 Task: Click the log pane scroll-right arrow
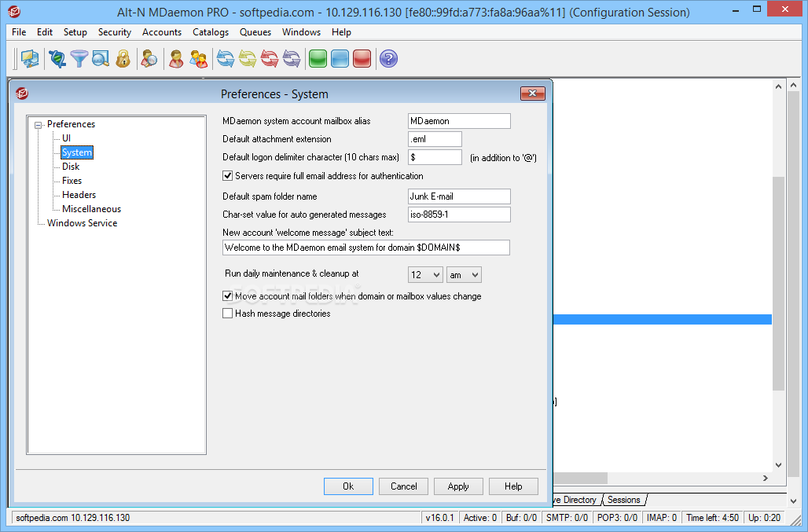766,478
